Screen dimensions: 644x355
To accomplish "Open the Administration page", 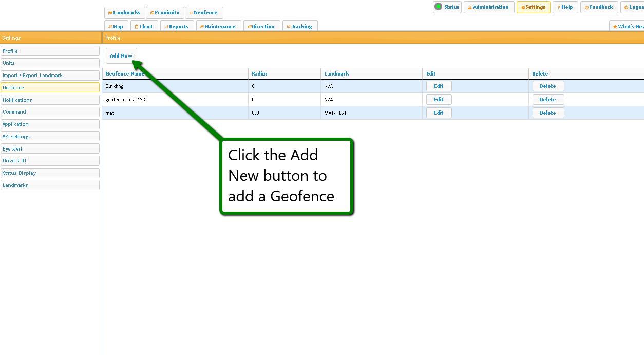I will coord(488,7).
